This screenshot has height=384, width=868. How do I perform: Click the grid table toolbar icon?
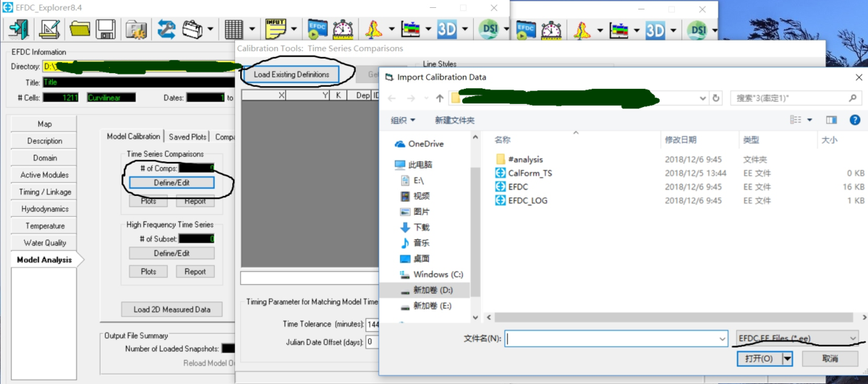pos(234,29)
